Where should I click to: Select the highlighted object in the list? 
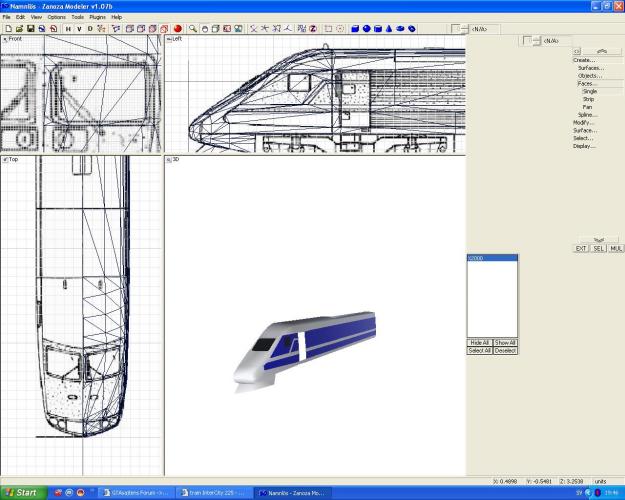[491, 258]
